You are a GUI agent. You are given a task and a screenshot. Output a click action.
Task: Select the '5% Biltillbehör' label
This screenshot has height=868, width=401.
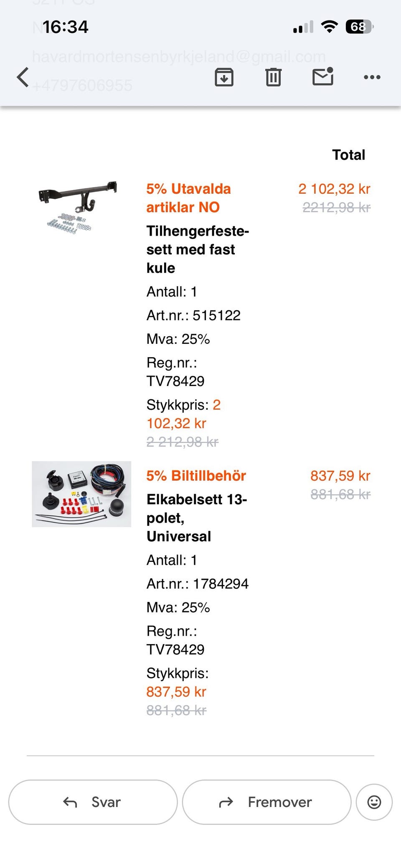(196, 475)
